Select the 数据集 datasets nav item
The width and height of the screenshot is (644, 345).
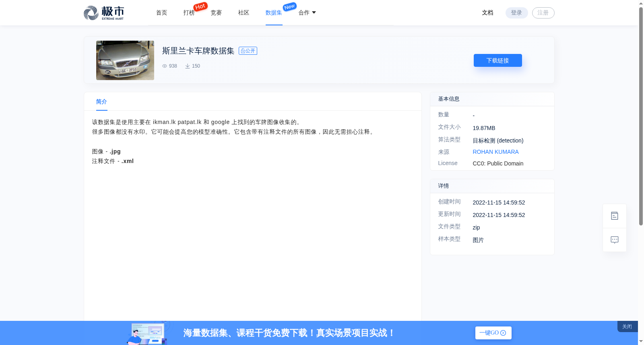click(274, 13)
